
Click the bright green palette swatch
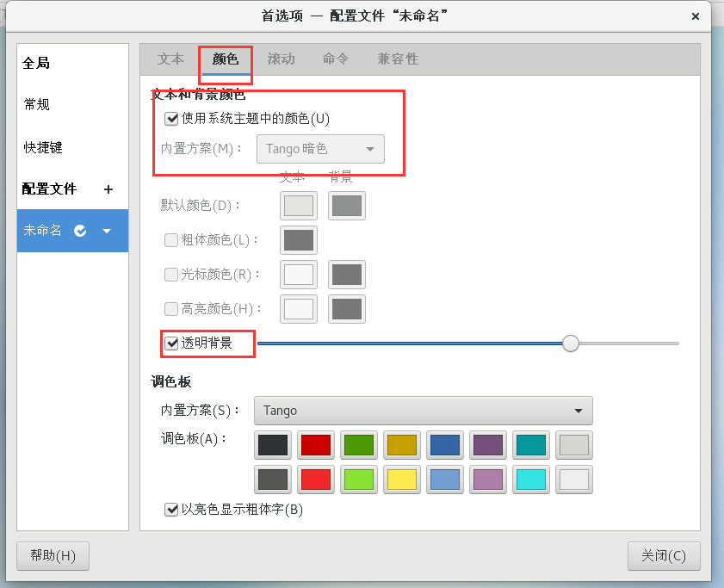[x=359, y=480]
